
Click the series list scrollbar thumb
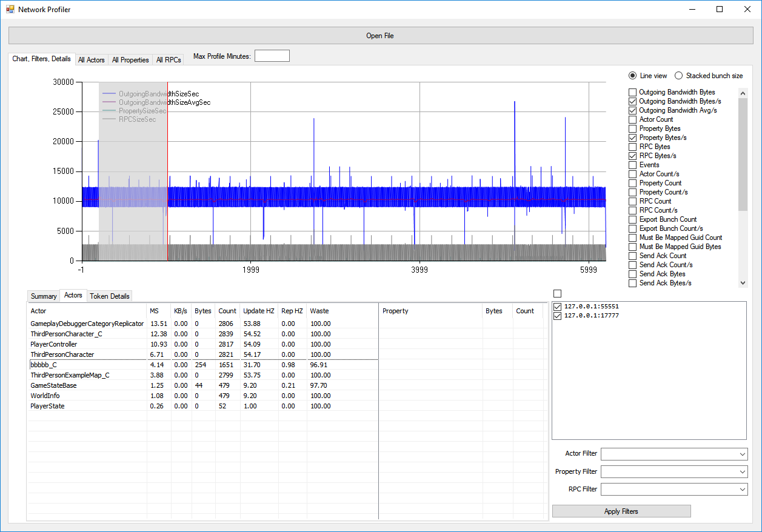[x=743, y=155]
